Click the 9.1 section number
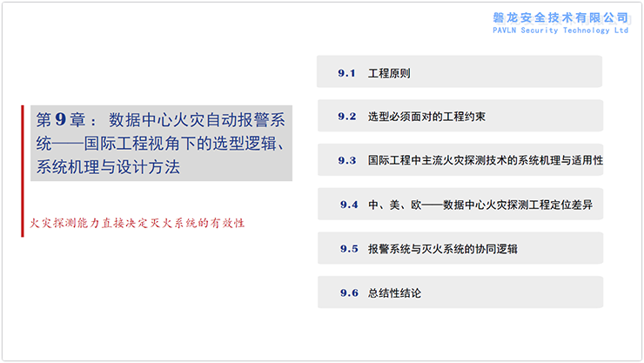This screenshot has width=644, height=363. [347, 73]
